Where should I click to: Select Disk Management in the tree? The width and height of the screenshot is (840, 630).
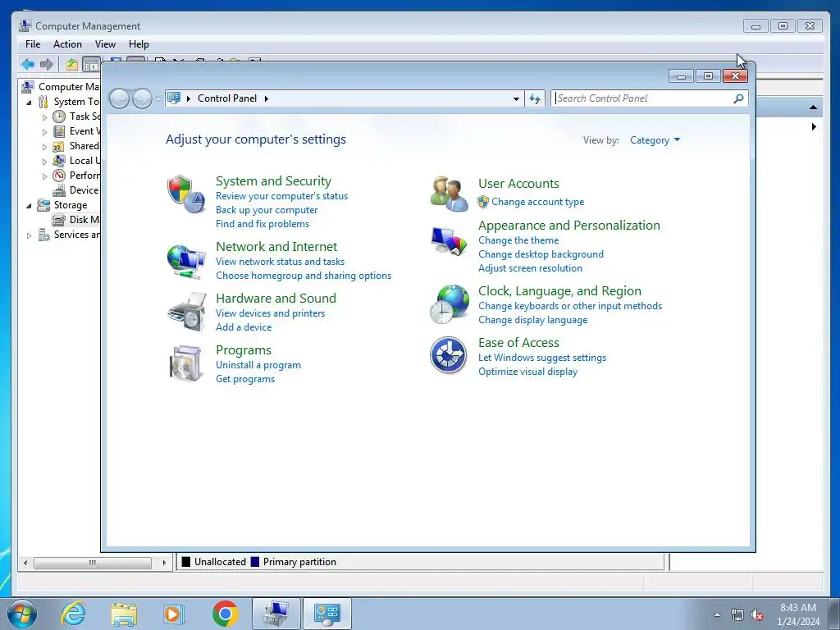tap(76, 220)
